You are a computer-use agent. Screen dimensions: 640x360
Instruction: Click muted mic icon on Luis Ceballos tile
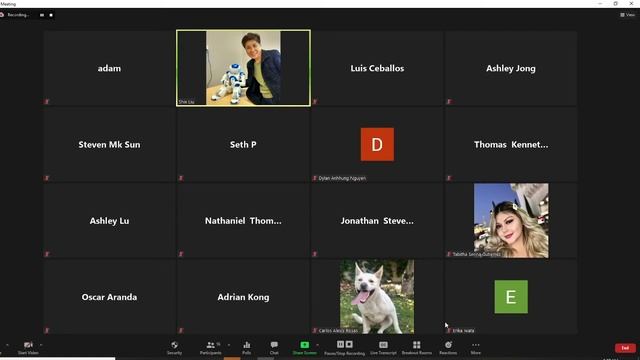[315, 102]
